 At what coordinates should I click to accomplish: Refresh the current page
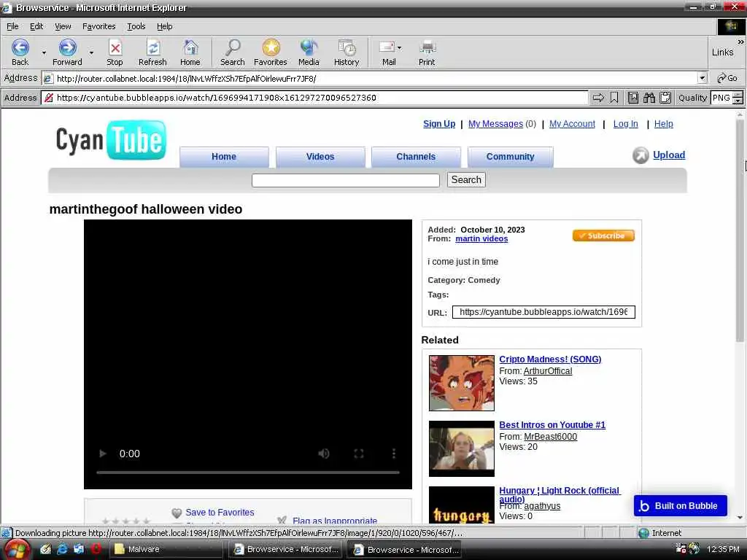(152, 52)
